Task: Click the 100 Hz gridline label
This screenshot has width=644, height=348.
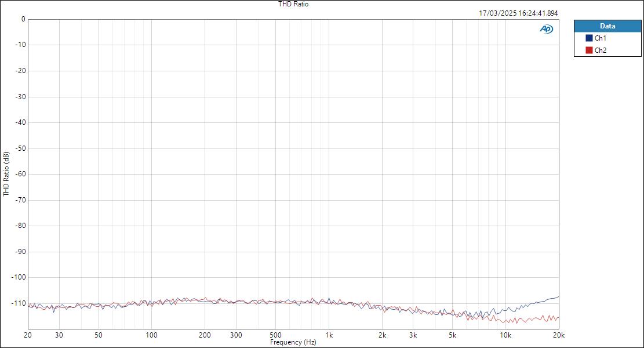Action: (x=150, y=335)
